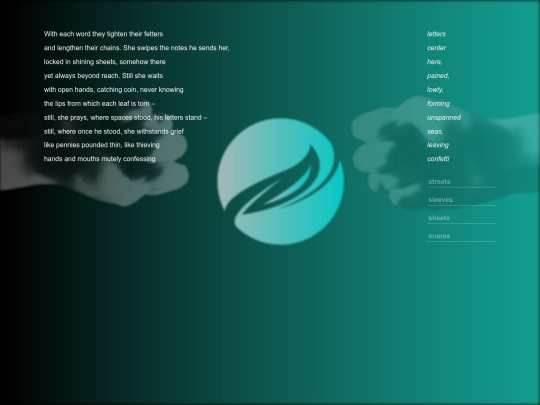The width and height of the screenshot is (540, 405).
Task: Choose the word option "snares"
Action: click(x=461, y=236)
